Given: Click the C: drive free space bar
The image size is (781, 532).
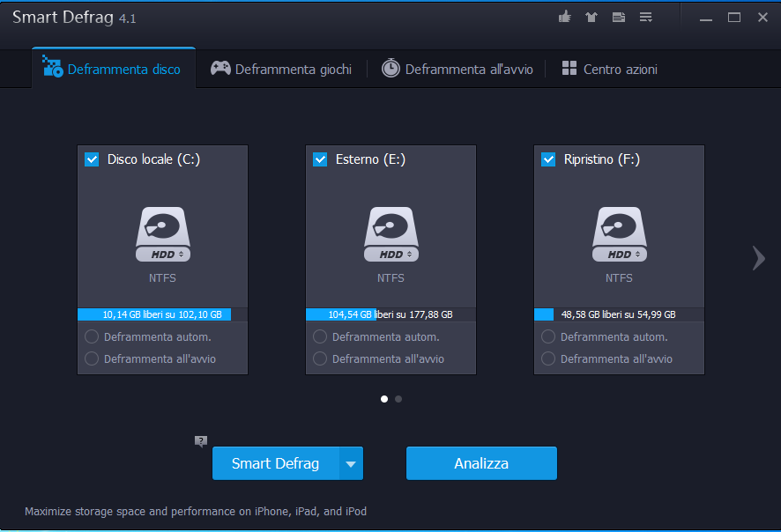Looking at the screenshot, I should click(163, 314).
